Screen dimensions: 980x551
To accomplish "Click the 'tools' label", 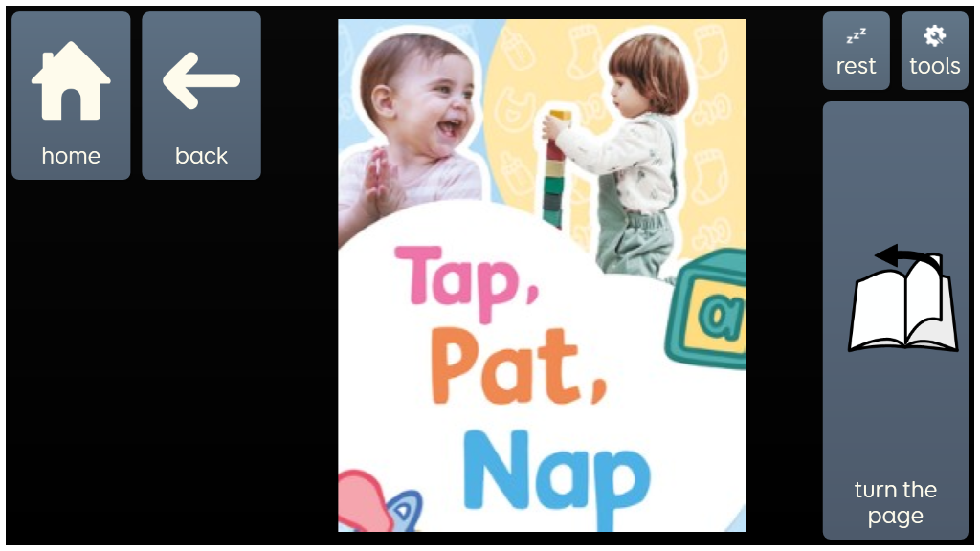I will click(934, 66).
